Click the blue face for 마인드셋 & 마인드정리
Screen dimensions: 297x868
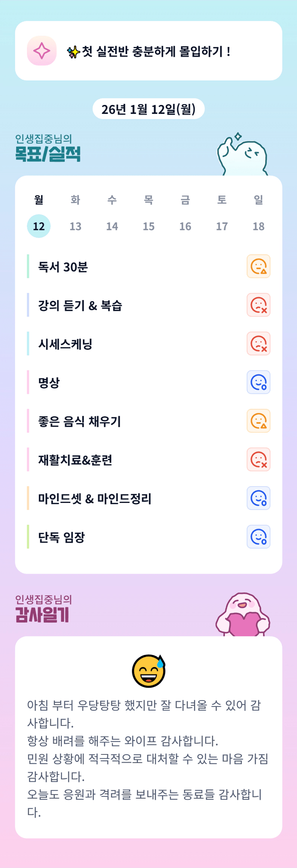(x=258, y=498)
